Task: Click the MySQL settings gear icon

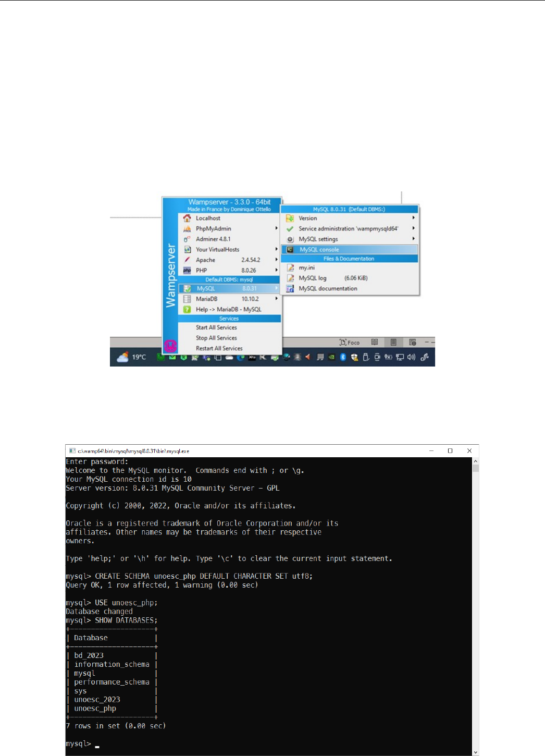Action: [290, 239]
